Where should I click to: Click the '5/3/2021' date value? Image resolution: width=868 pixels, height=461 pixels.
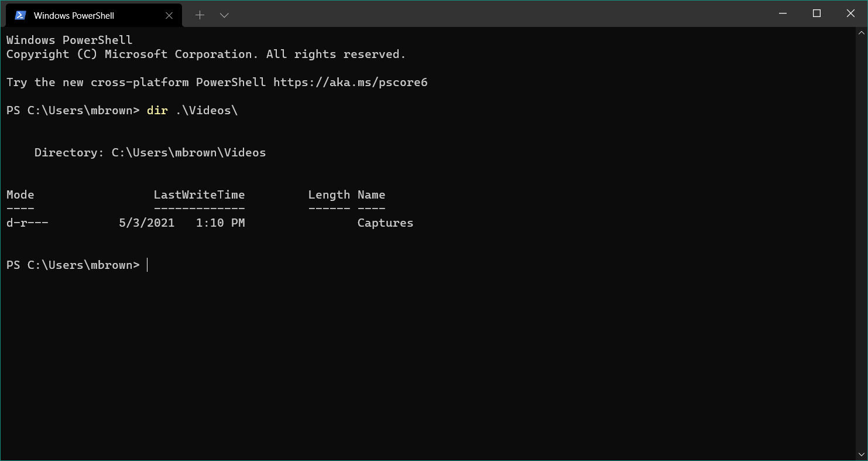click(x=147, y=223)
